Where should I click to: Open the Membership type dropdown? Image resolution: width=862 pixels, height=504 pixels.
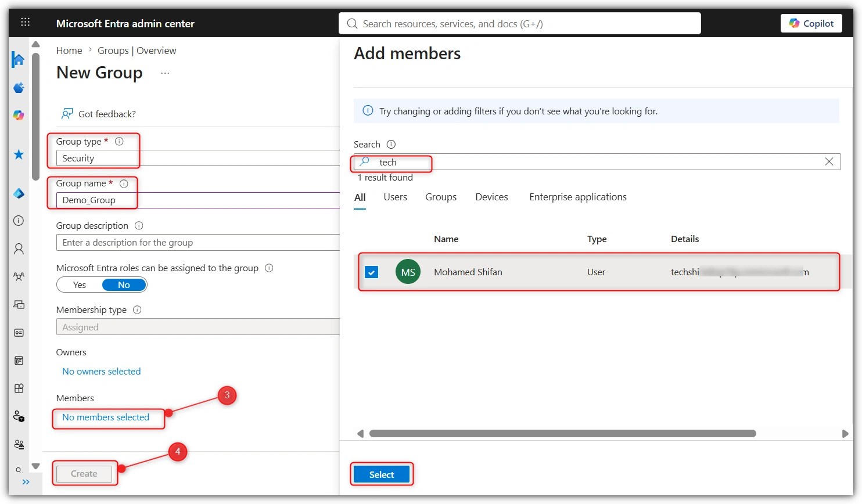197,327
